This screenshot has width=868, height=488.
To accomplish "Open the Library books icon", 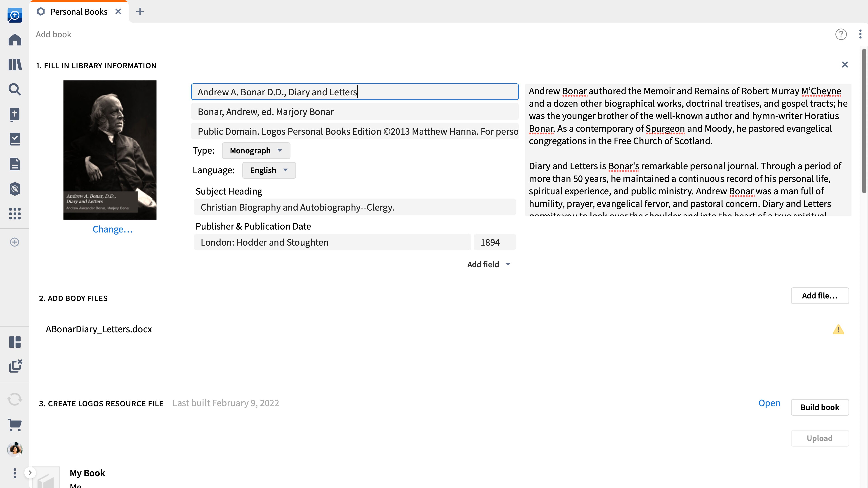I will click(x=15, y=64).
